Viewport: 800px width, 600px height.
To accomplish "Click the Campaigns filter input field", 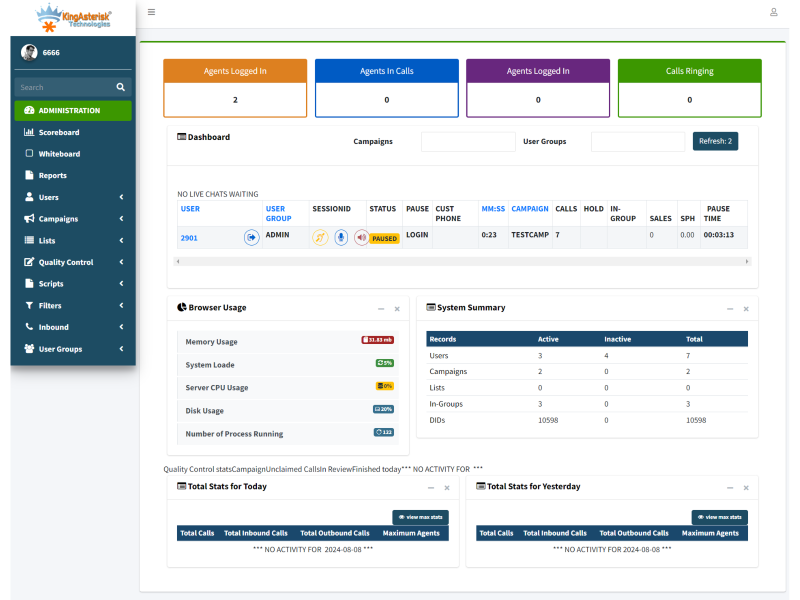I will [468, 142].
